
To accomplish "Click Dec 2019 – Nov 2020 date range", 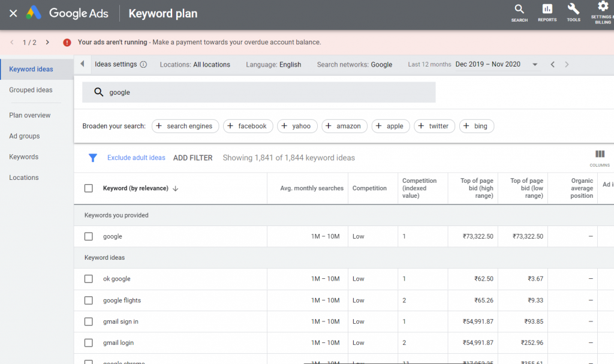I will pyautogui.click(x=487, y=64).
